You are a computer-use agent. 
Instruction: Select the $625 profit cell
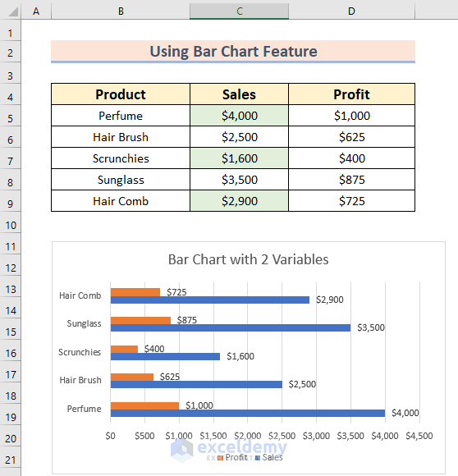(351, 137)
